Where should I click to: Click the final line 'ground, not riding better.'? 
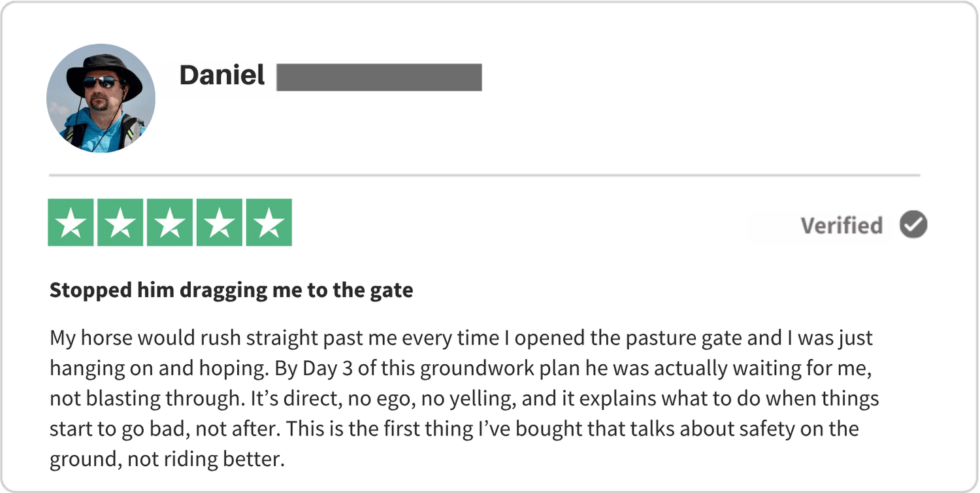(x=167, y=459)
